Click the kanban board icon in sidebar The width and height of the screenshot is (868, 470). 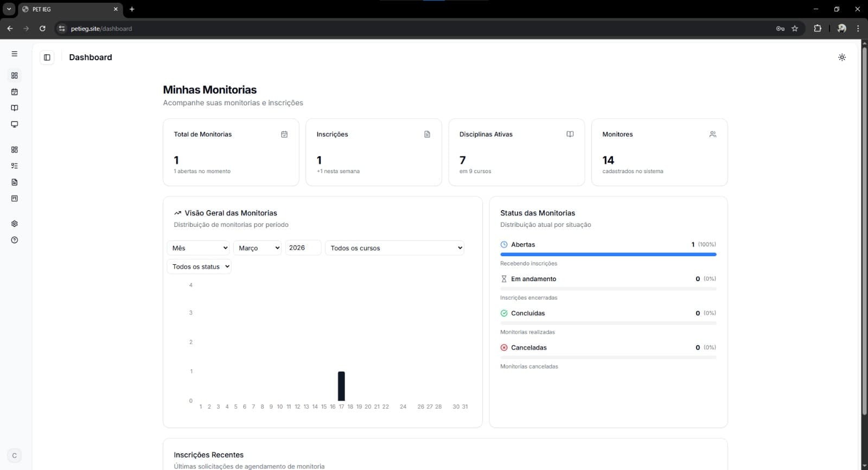(15, 199)
